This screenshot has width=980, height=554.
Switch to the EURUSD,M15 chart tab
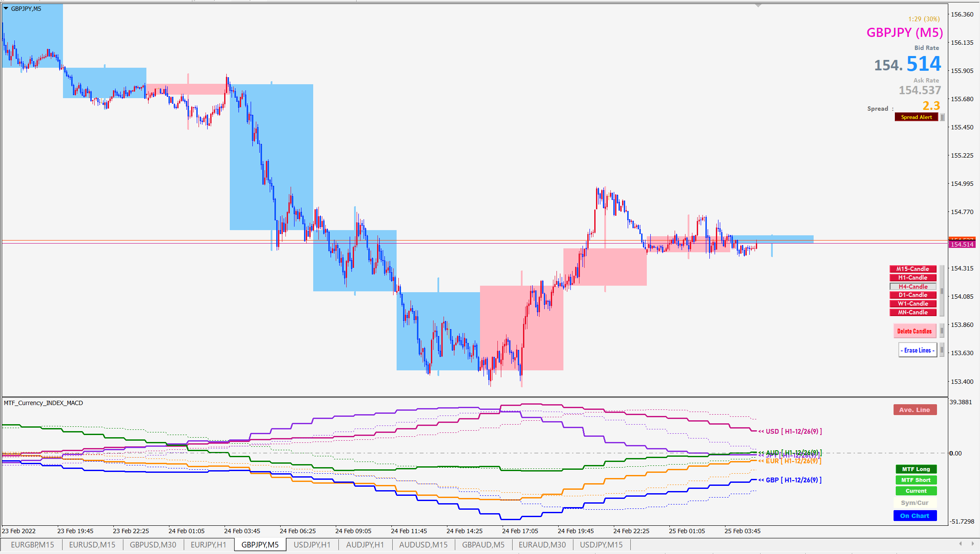92,545
